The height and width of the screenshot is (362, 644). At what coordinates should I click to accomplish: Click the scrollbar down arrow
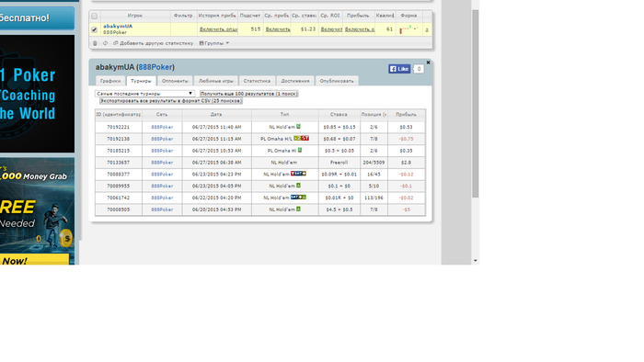coord(476,260)
